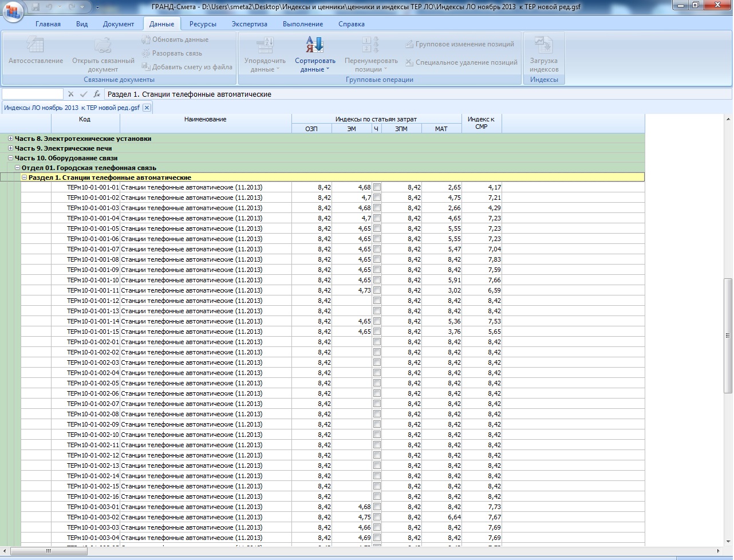Click the save icon in quick access toolbar
The height and width of the screenshot is (560, 734).
click(36, 7)
